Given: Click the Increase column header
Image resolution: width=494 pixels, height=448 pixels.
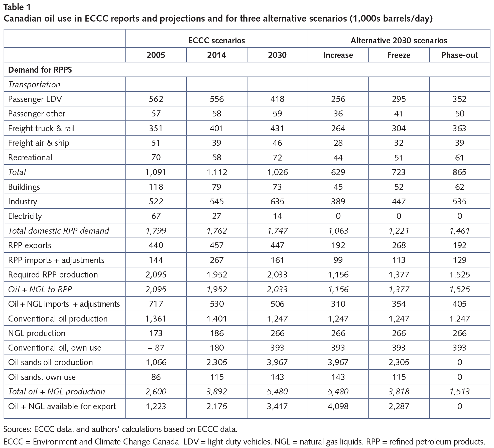Looking at the screenshot, I should [338, 55].
